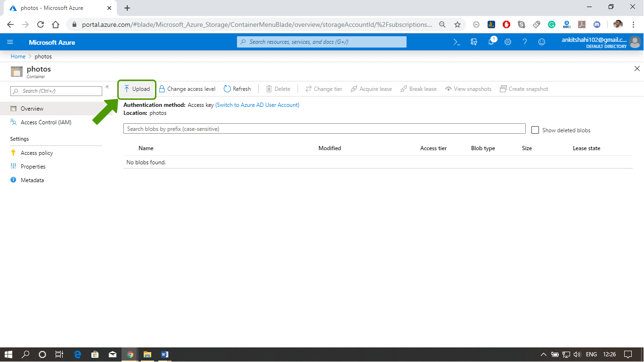Viewport: 644px width, 362px height.
Task: Open the Help question mark icon
Action: 525,42
